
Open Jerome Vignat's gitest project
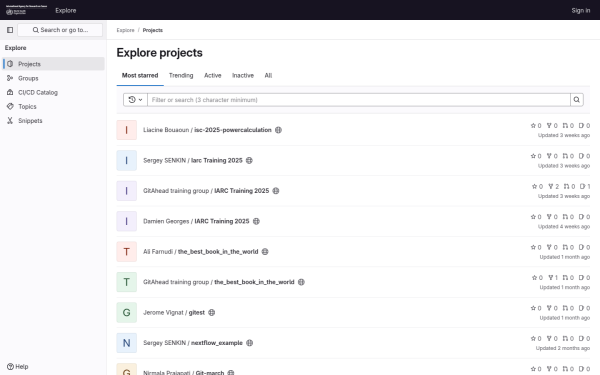(x=174, y=313)
